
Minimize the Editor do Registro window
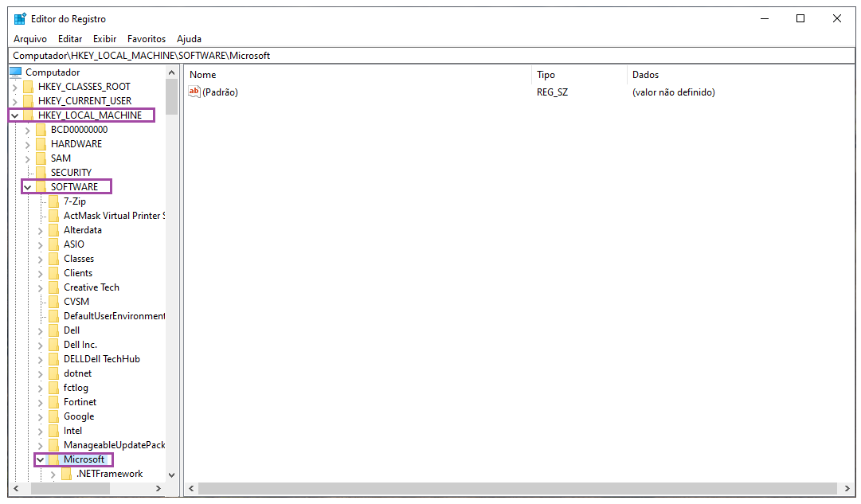[x=765, y=18]
